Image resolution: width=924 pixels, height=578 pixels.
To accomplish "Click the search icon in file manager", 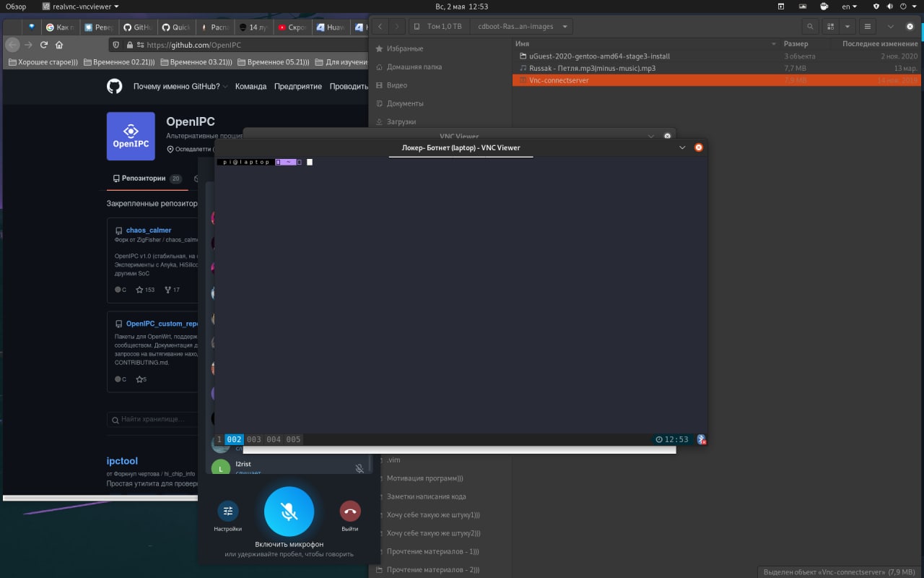I will click(811, 27).
